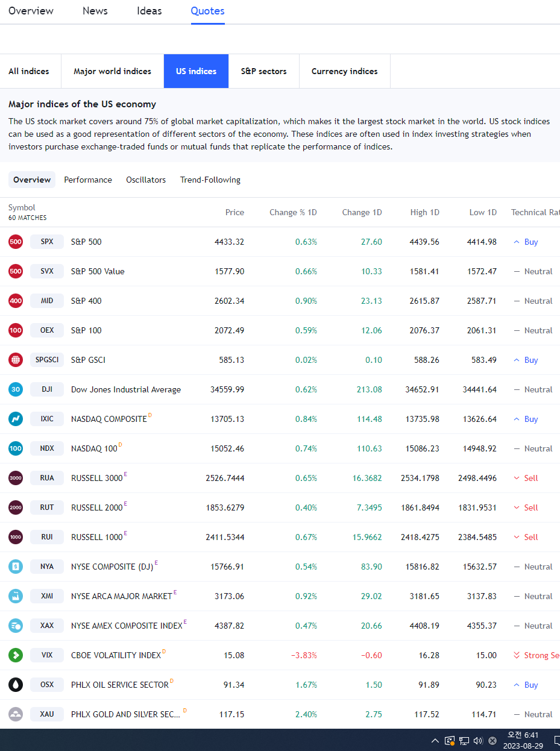
Task: Click the Russell 1000 logo icon
Action: tap(16, 537)
